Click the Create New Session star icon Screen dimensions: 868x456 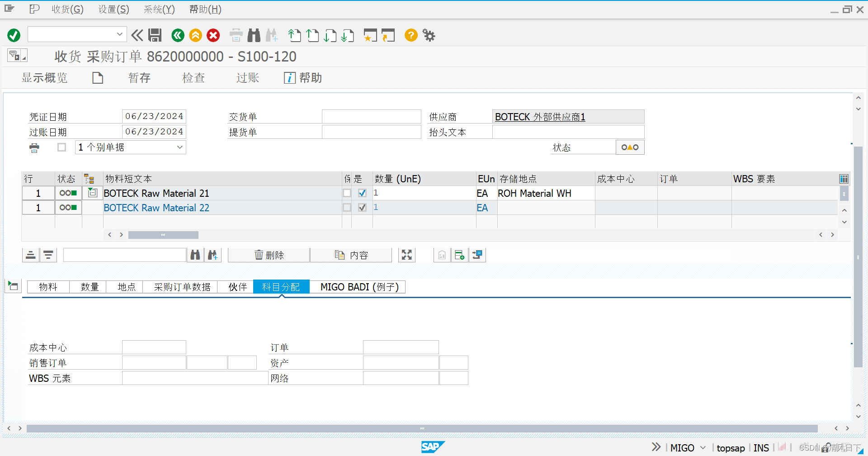click(x=370, y=35)
